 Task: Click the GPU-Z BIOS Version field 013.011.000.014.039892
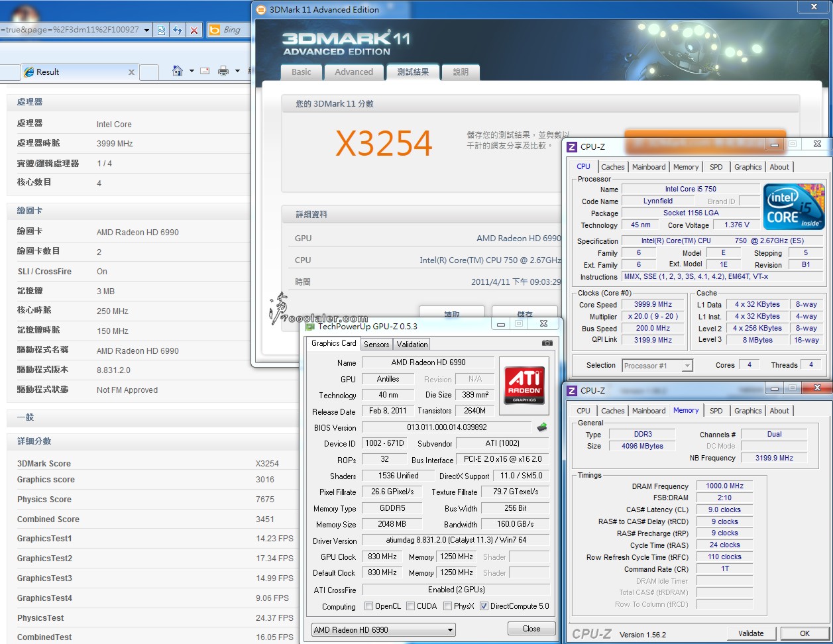tap(447, 427)
